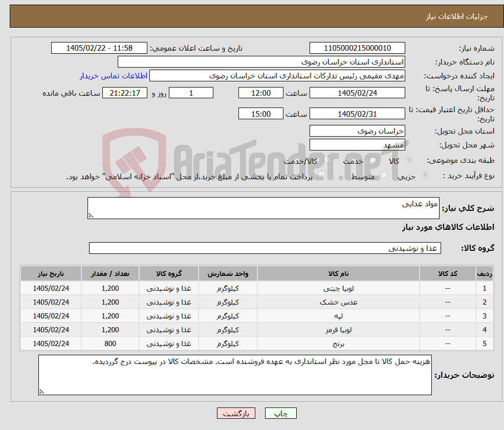Select the جزیی purchase type radio
This screenshot has height=430, width=504.
click(425, 175)
